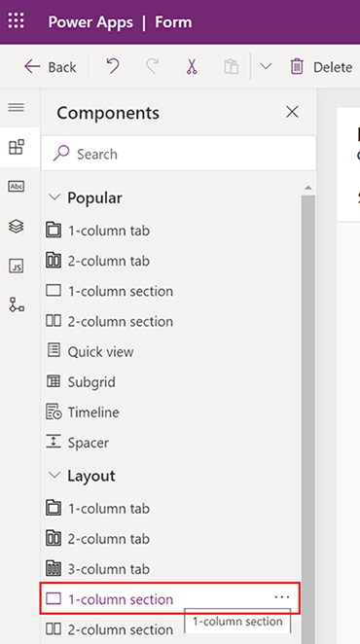Open more options for 1-column section
Image resolution: width=360 pixels, height=644 pixels.
282,596
